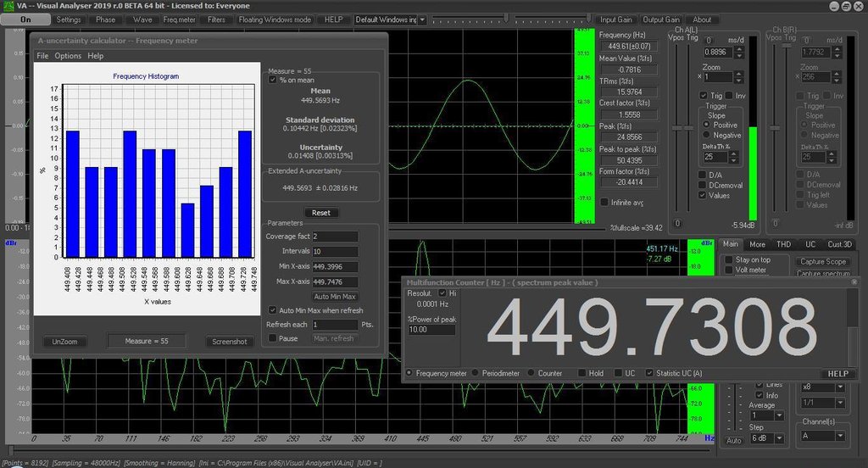Switch to the Main tab
This screenshot has width=868, height=468.
click(x=730, y=244)
